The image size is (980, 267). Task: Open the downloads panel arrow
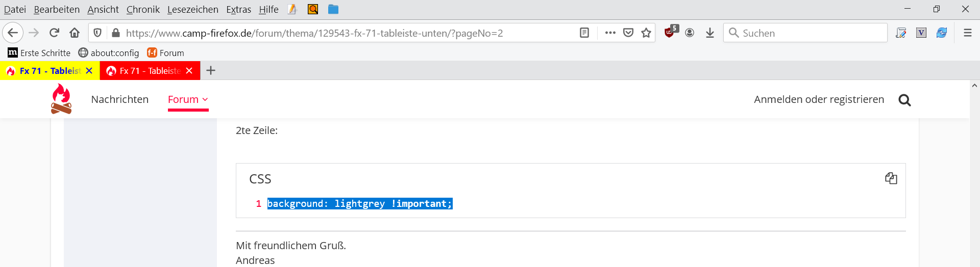click(x=710, y=33)
